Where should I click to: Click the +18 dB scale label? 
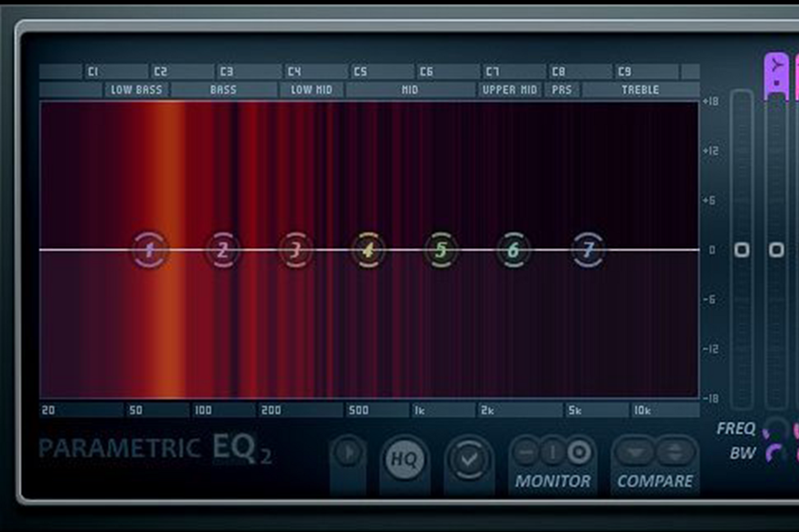(711, 101)
